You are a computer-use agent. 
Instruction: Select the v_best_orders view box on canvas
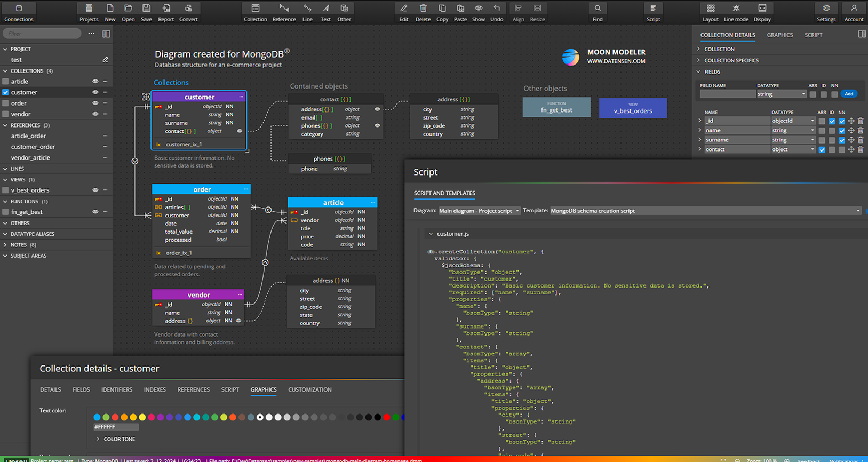coord(633,108)
